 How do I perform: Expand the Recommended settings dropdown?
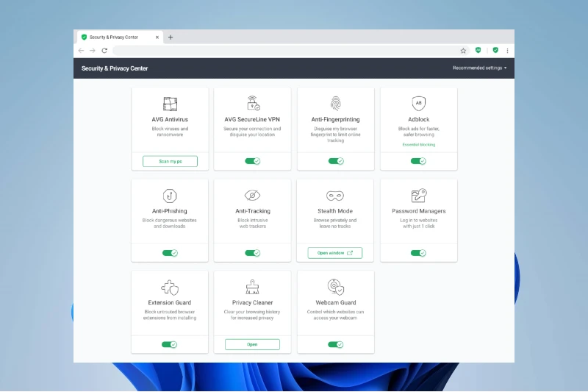tap(480, 68)
